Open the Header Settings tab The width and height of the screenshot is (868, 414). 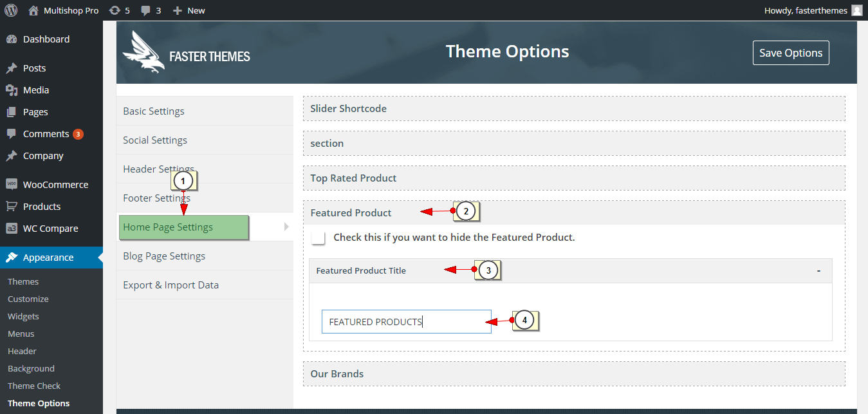205,169
